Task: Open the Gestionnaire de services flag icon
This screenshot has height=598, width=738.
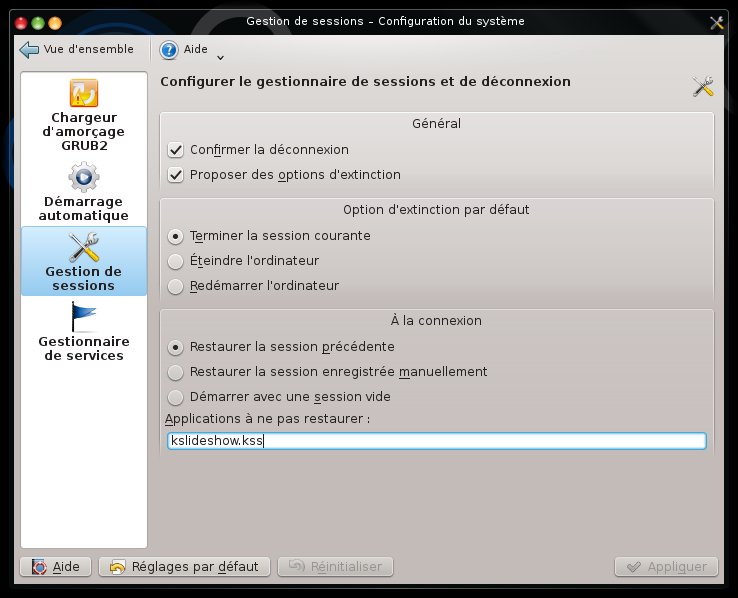Action: 84,317
